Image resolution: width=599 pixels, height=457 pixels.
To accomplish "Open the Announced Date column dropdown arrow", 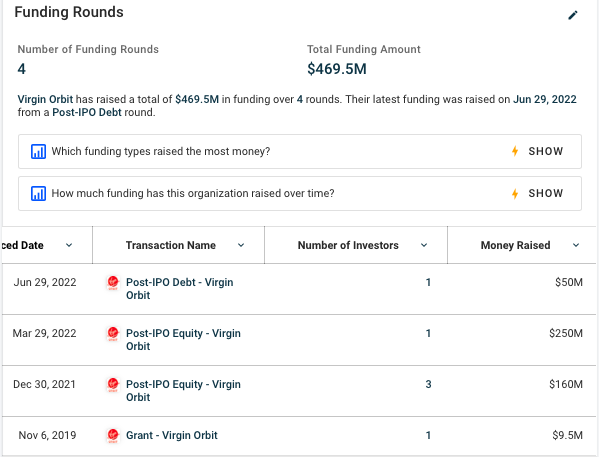I will [69, 245].
